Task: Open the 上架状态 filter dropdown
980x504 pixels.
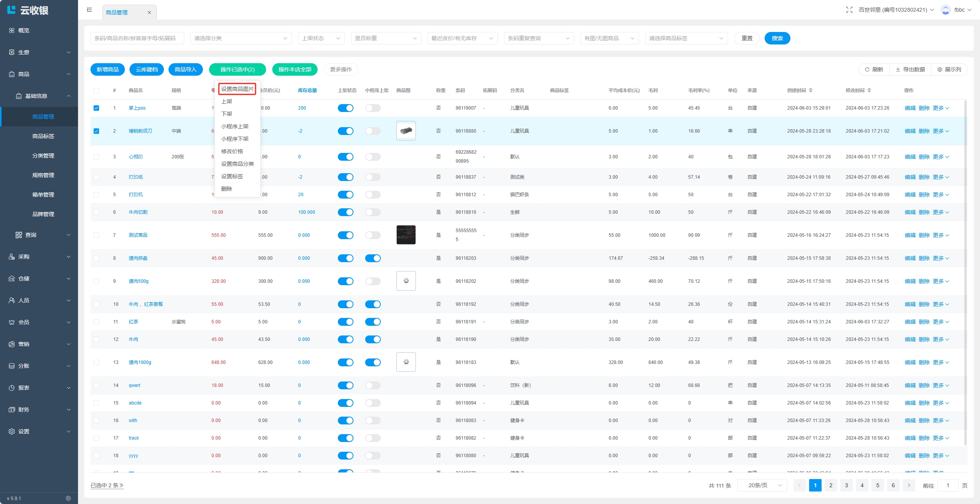Action: [321, 38]
